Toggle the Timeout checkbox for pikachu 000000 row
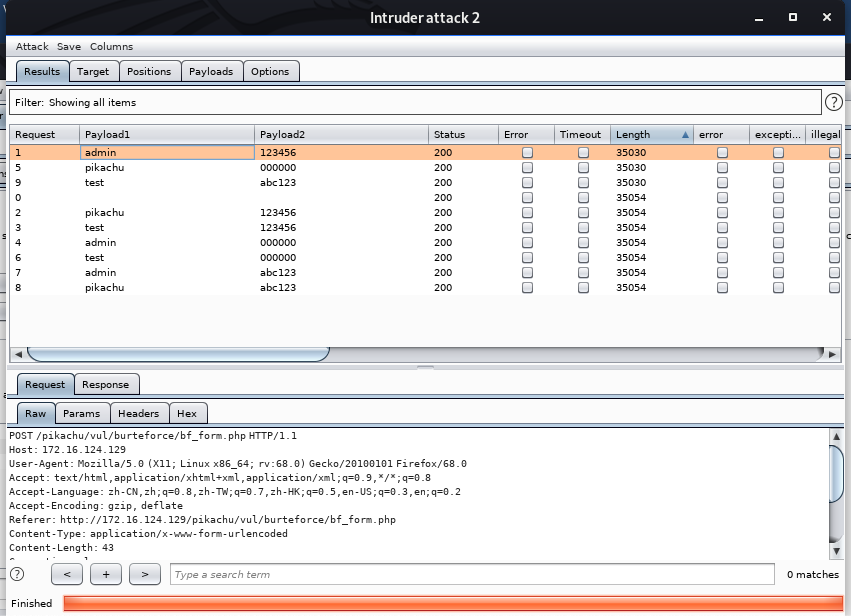 tap(583, 167)
